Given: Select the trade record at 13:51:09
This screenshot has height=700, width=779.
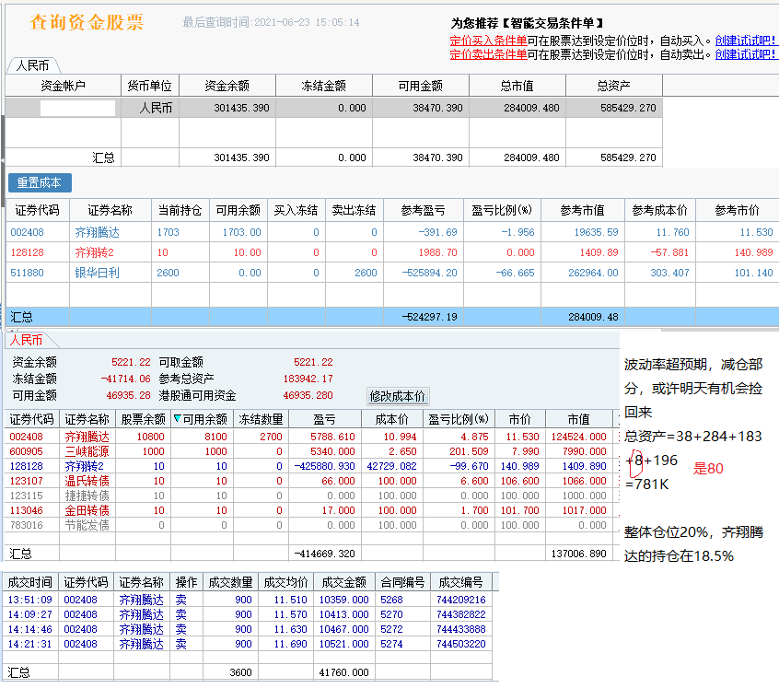Looking at the screenshot, I should click(x=29, y=600).
